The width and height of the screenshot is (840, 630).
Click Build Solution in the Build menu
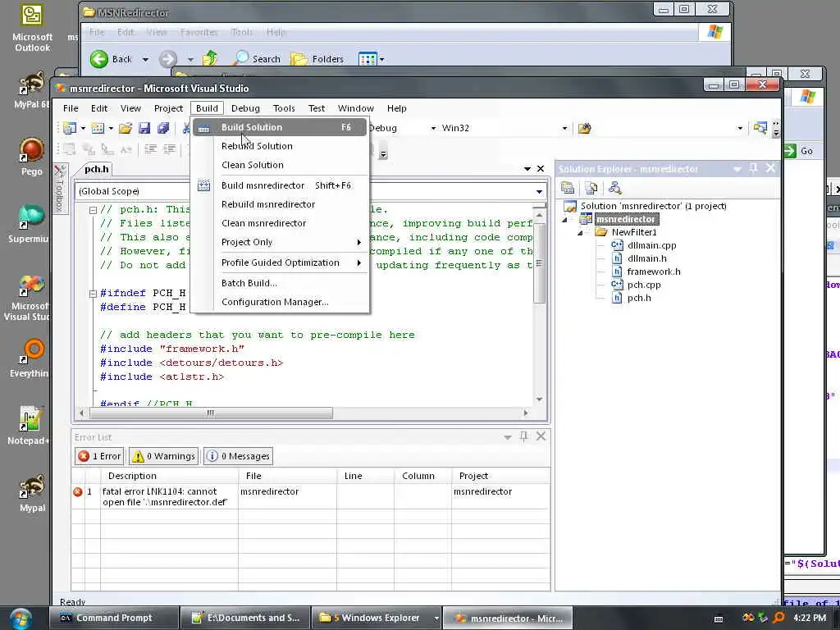(281, 127)
